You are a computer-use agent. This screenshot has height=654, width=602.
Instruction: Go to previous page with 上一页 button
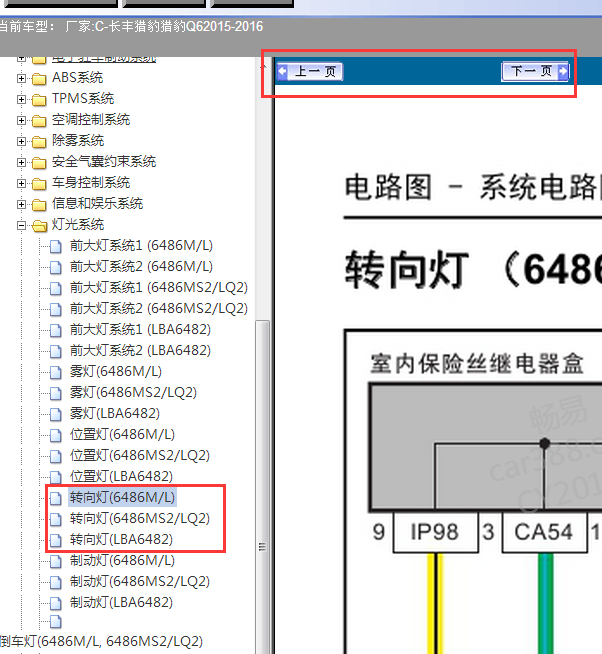point(310,72)
